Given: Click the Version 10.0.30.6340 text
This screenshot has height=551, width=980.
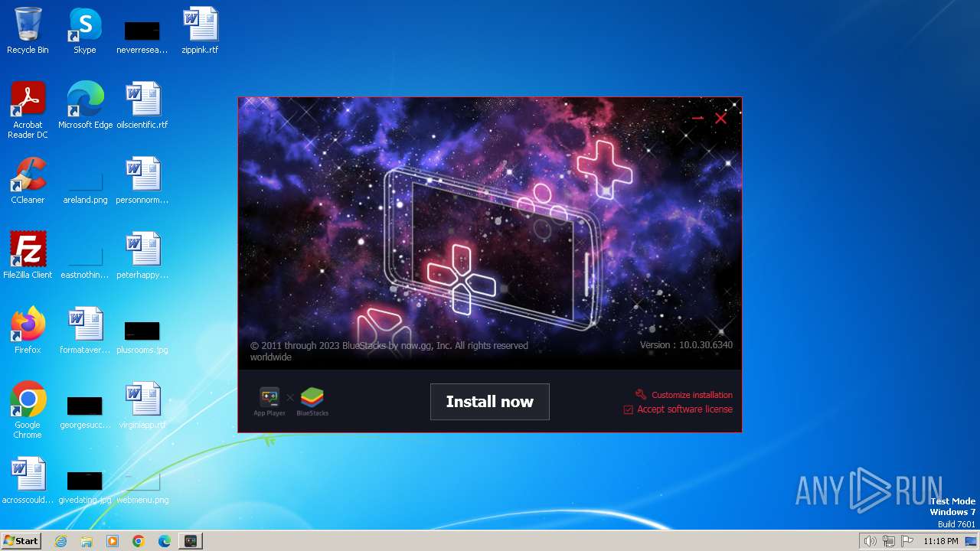Looking at the screenshot, I should click(686, 345).
